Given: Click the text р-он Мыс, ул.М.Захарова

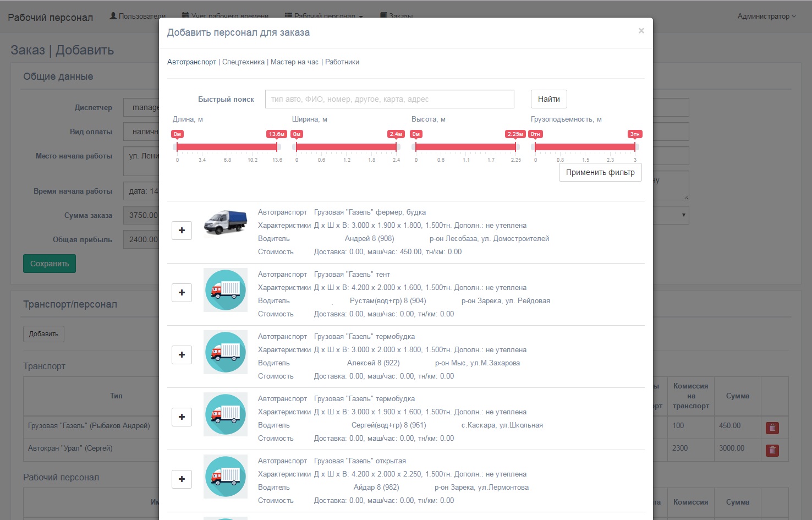Looking at the screenshot, I should 478,363.
